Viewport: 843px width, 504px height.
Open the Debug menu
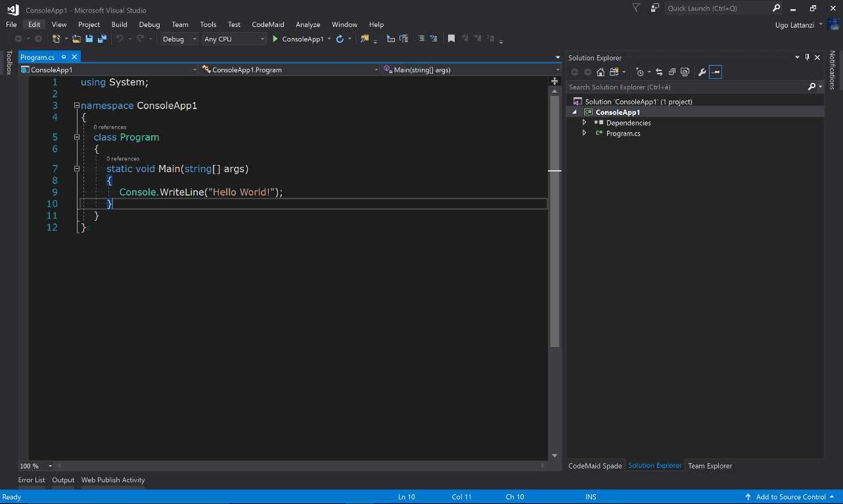coord(149,24)
